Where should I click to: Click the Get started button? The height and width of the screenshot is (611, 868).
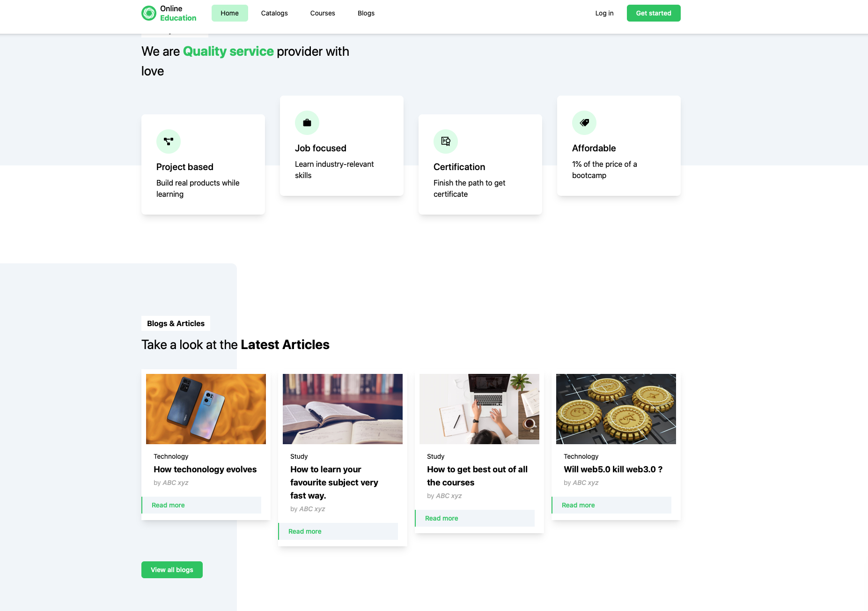tap(653, 13)
